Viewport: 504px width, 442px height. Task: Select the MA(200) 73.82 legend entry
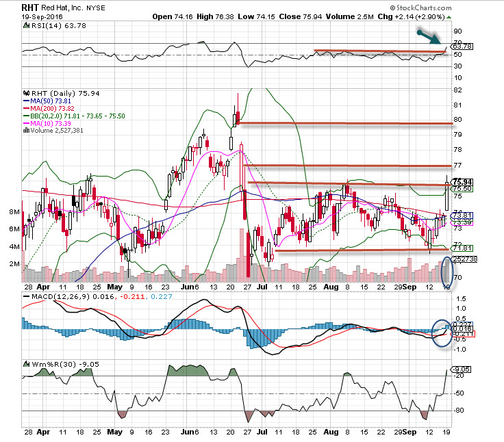pyautogui.click(x=53, y=109)
